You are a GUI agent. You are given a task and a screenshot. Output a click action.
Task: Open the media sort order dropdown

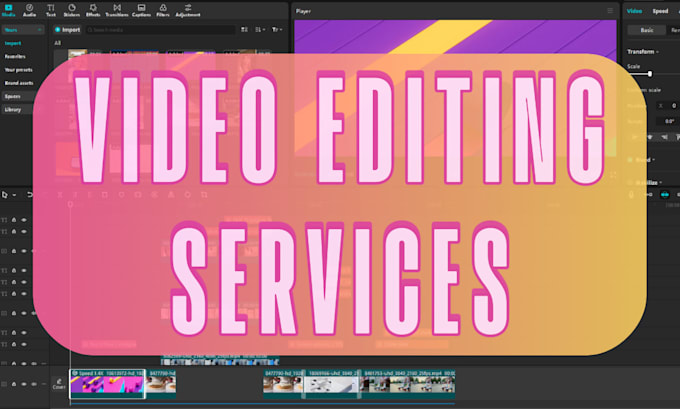coord(260,29)
